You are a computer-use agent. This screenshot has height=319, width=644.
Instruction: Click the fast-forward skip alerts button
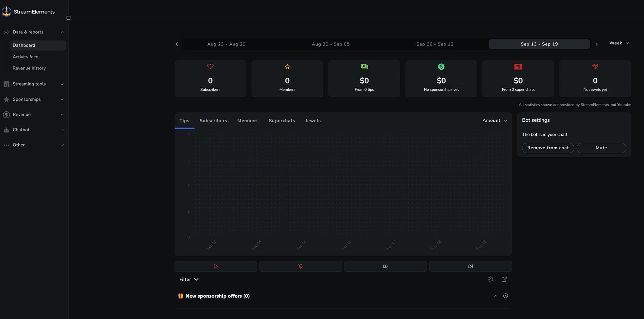click(x=386, y=266)
